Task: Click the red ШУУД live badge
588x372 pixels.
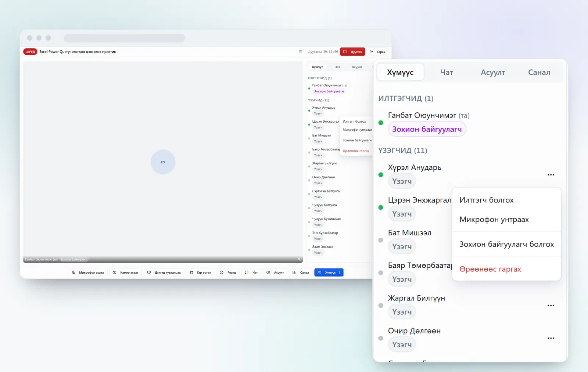Action: (30, 52)
